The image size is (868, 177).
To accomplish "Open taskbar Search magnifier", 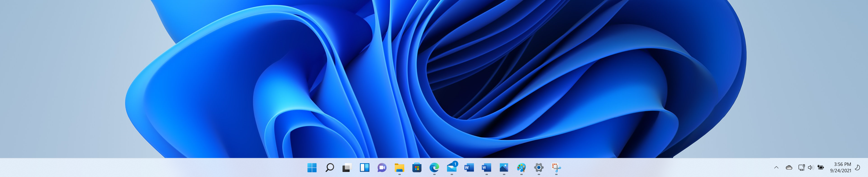I will (330, 167).
